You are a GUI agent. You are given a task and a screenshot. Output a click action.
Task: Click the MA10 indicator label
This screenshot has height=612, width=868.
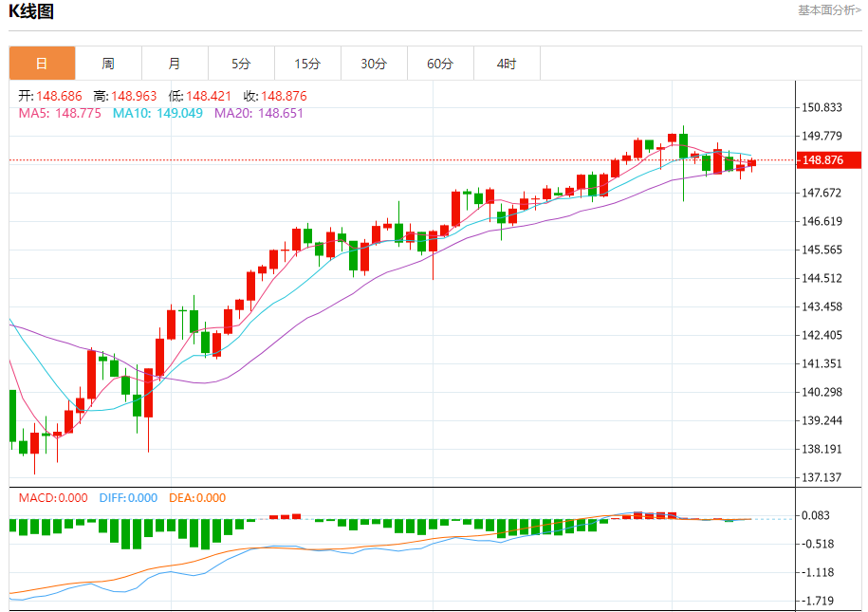[x=158, y=113]
